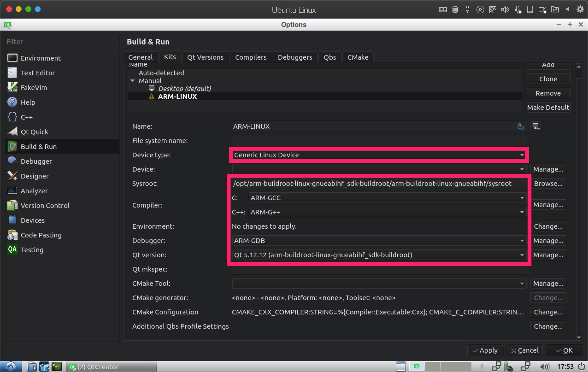
Task: Open the Device dropdown
Action: click(x=379, y=169)
